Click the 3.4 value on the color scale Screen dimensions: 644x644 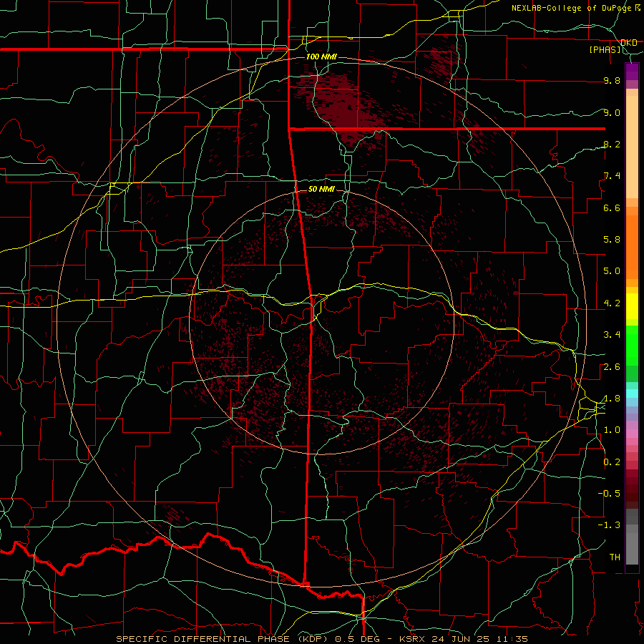(612, 335)
